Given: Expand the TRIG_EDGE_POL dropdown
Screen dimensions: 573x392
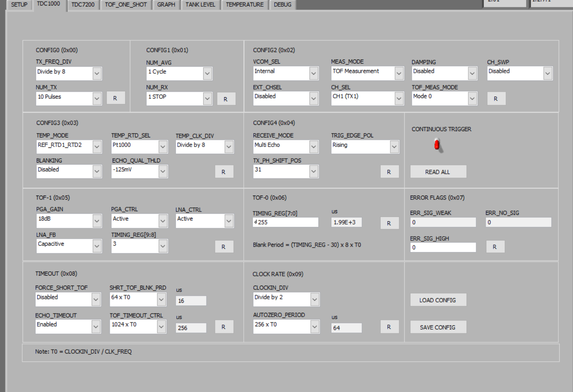Looking at the screenshot, I should pyautogui.click(x=365, y=147).
